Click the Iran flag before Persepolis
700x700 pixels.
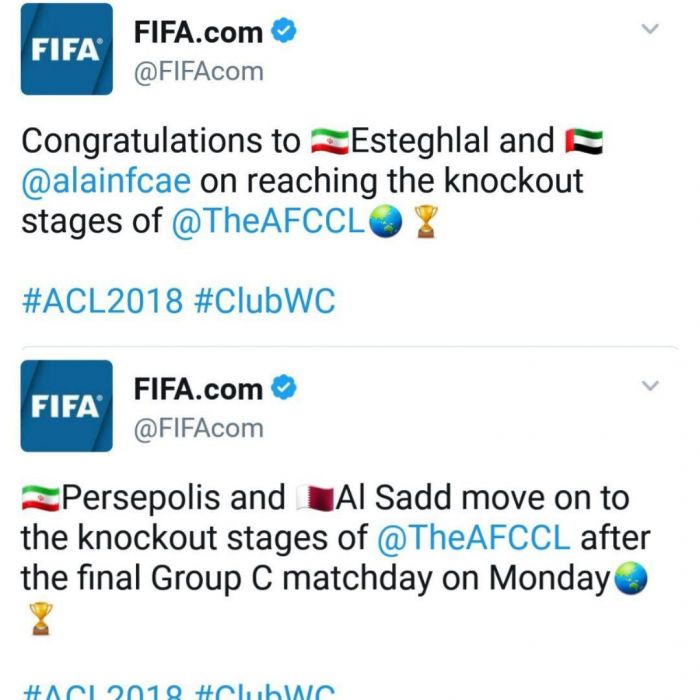pos(40,498)
